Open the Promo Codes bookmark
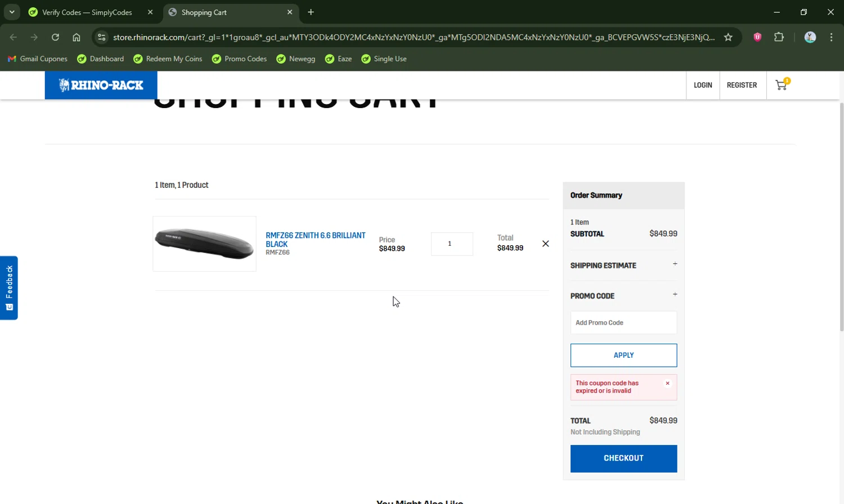 [239, 58]
